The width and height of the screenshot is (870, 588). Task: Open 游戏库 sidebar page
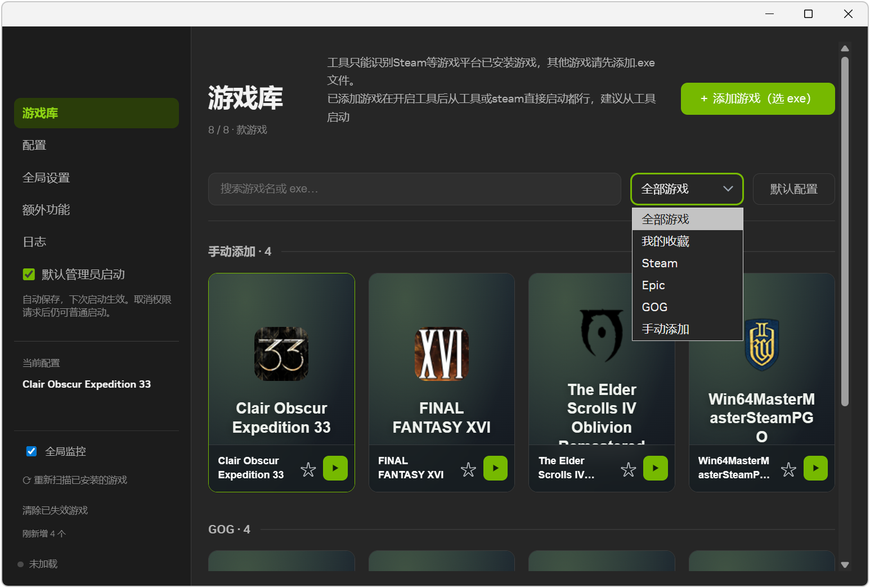click(x=96, y=113)
